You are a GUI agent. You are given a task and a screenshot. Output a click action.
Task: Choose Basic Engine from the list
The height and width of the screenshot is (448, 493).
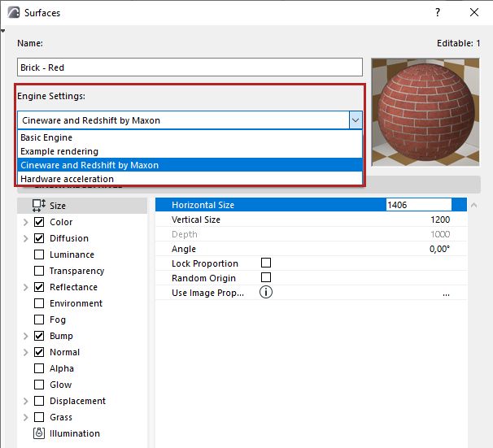coord(190,137)
